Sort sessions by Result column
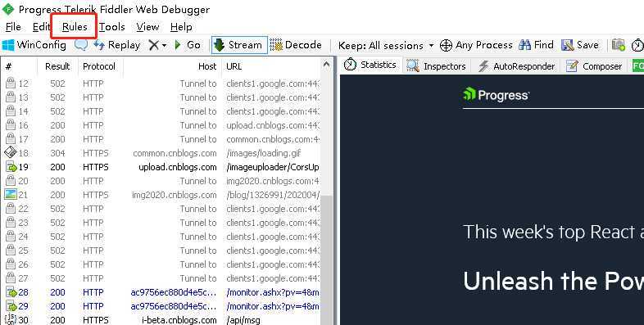The width and height of the screenshot is (644, 325). coord(57,66)
